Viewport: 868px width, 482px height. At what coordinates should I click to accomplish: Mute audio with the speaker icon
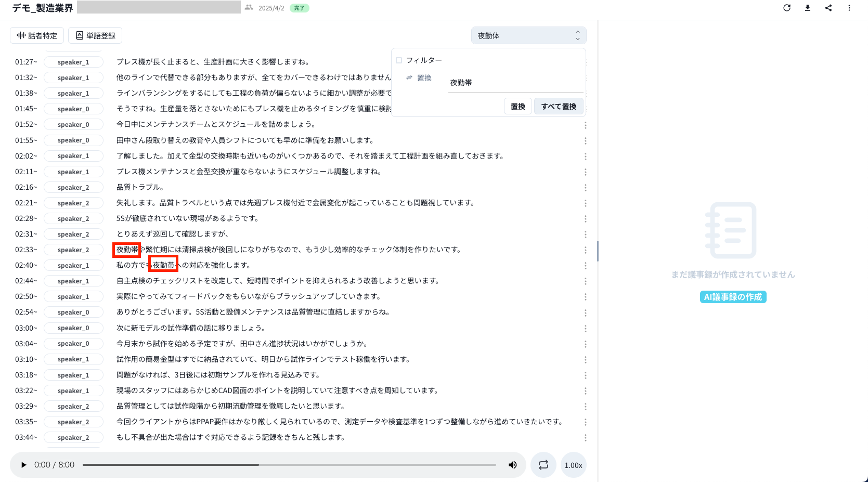click(513, 465)
